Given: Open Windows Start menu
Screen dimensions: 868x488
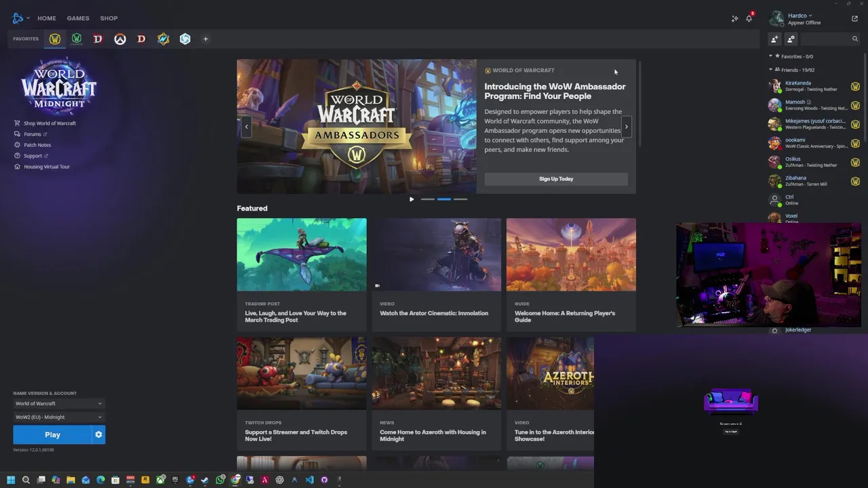Looking at the screenshot, I should pyautogui.click(x=11, y=480).
